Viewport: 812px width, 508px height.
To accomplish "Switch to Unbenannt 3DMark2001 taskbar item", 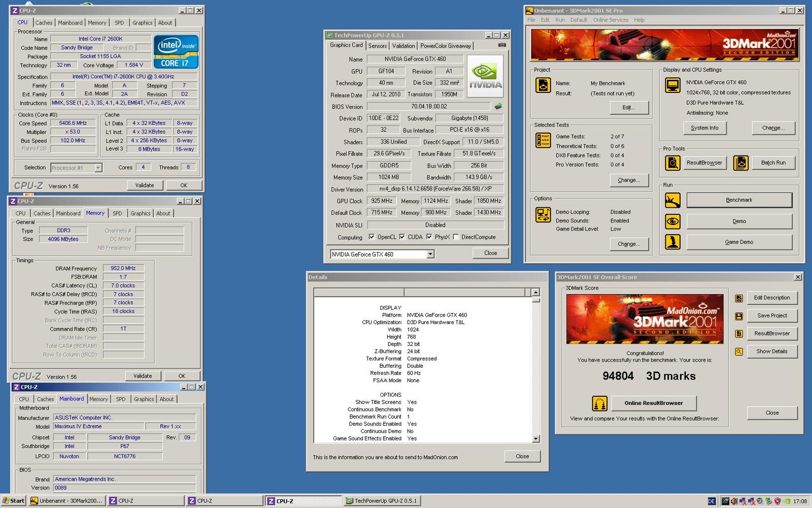I will [67, 501].
